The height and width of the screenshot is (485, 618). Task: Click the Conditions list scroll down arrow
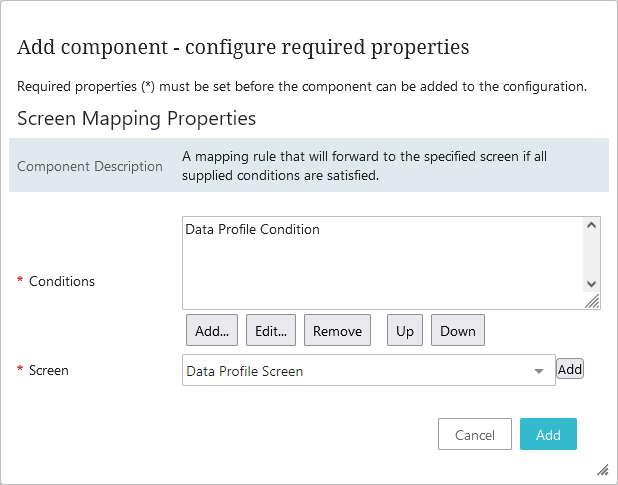591,284
